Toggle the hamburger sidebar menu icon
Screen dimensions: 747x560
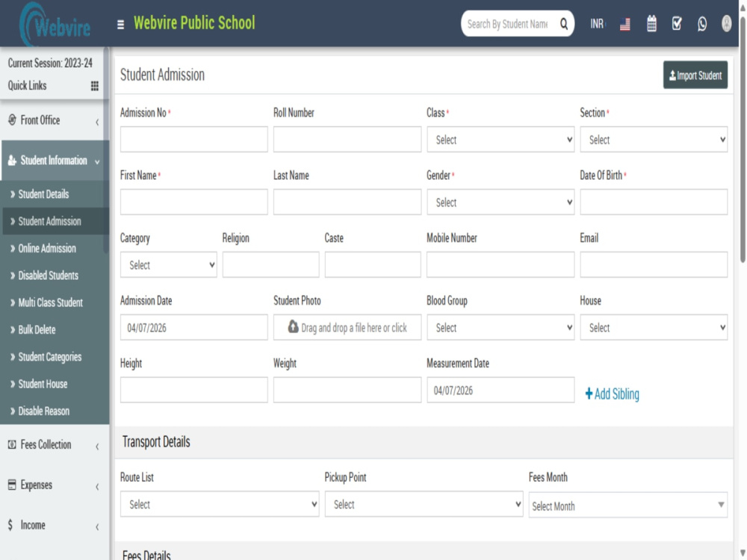pos(120,25)
